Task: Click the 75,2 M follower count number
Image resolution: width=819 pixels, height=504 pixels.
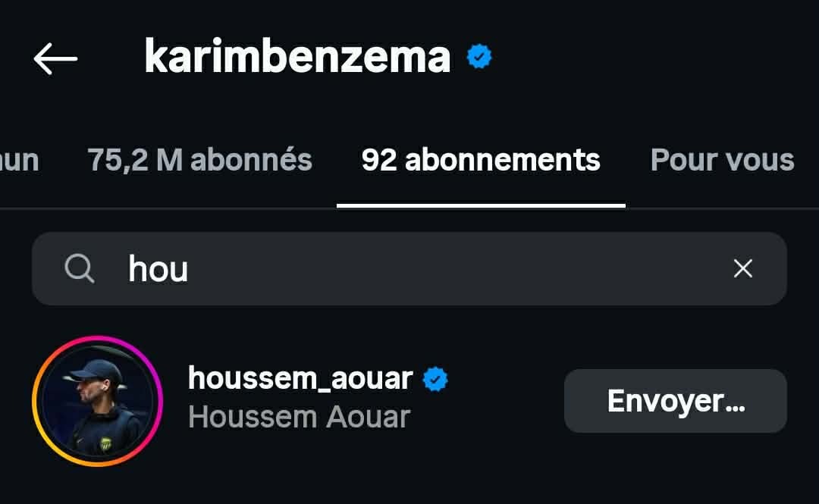Action: 135,160
